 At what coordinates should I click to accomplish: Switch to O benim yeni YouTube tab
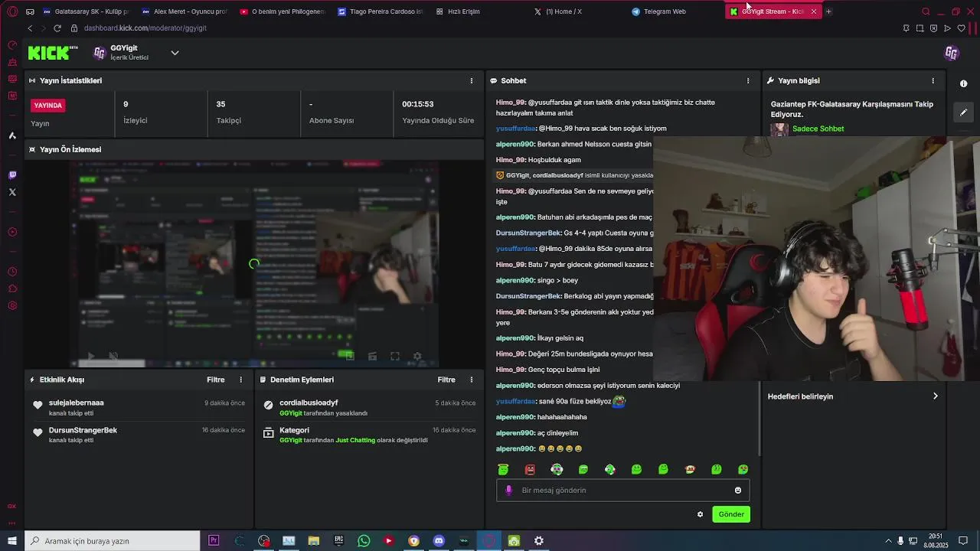(x=283, y=11)
